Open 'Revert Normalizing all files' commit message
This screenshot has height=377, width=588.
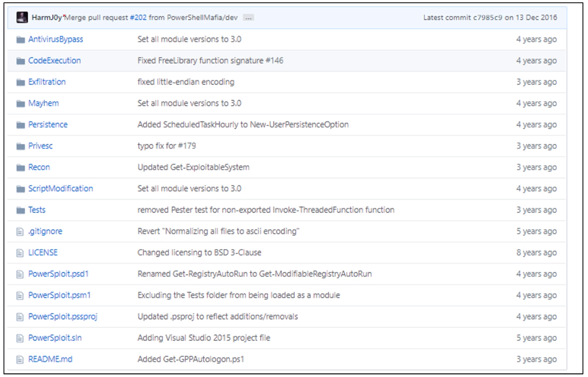point(218,232)
